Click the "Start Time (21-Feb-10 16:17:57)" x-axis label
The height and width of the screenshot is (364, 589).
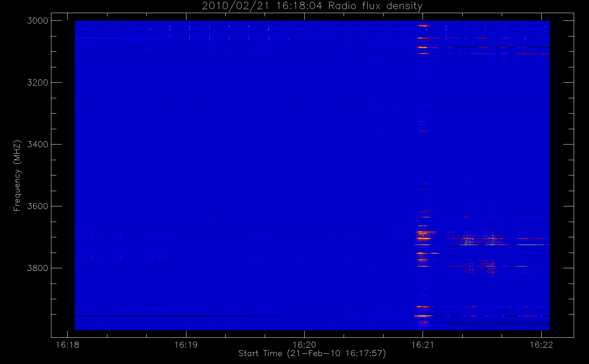(312, 353)
